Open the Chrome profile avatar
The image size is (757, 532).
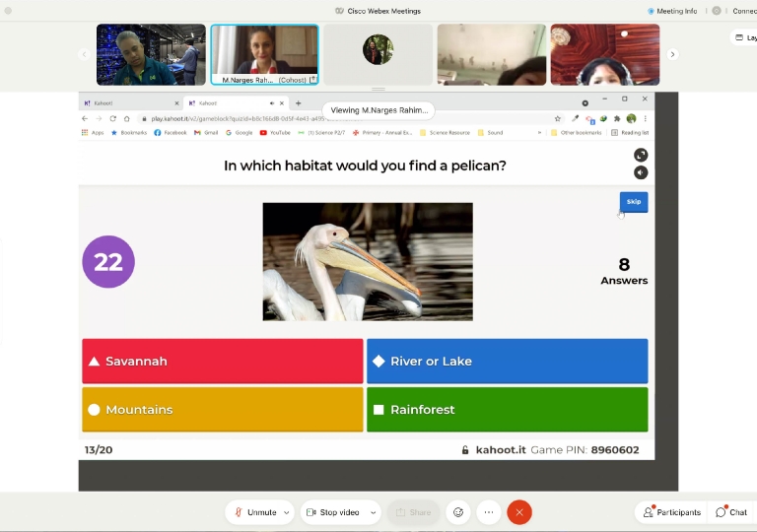pos(631,118)
